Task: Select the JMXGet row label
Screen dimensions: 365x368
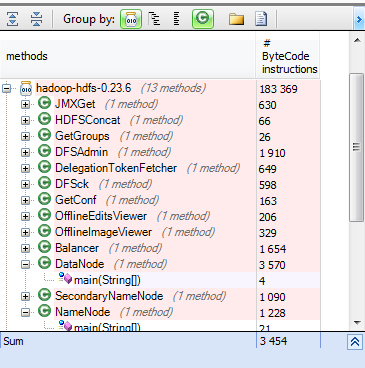Action: [75, 104]
